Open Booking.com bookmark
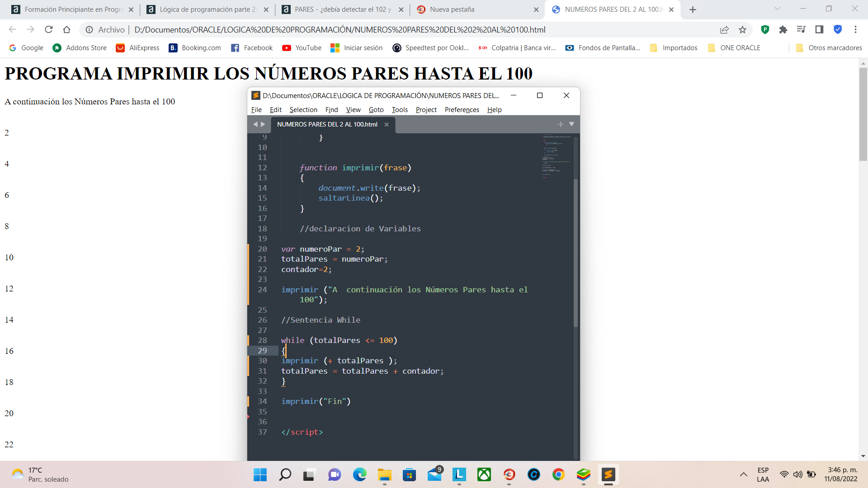The image size is (868, 488). click(x=195, y=48)
